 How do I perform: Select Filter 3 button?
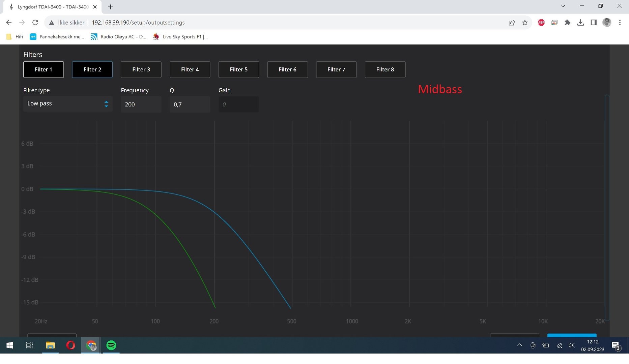141,69
